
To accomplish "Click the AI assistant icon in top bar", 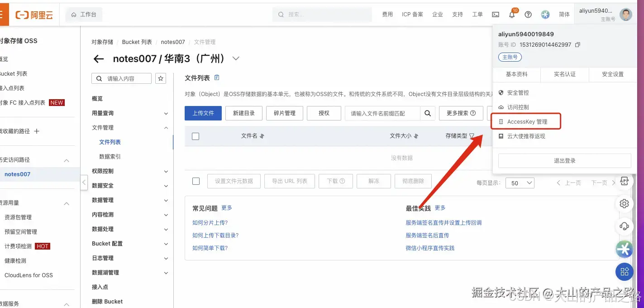I will pyautogui.click(x=545, y=14).
